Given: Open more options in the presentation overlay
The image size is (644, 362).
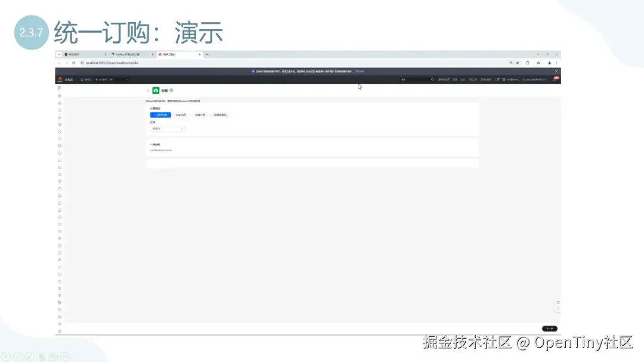Looking at the screenshot, I should pyautogui.click(x=65, y=357).
